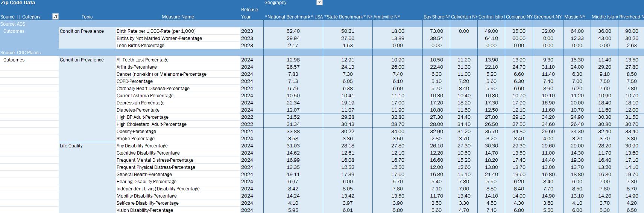Click the 'COPD-Percentage' measure
The height and width of the screenshot is (213, 644).
click(135, 81)
